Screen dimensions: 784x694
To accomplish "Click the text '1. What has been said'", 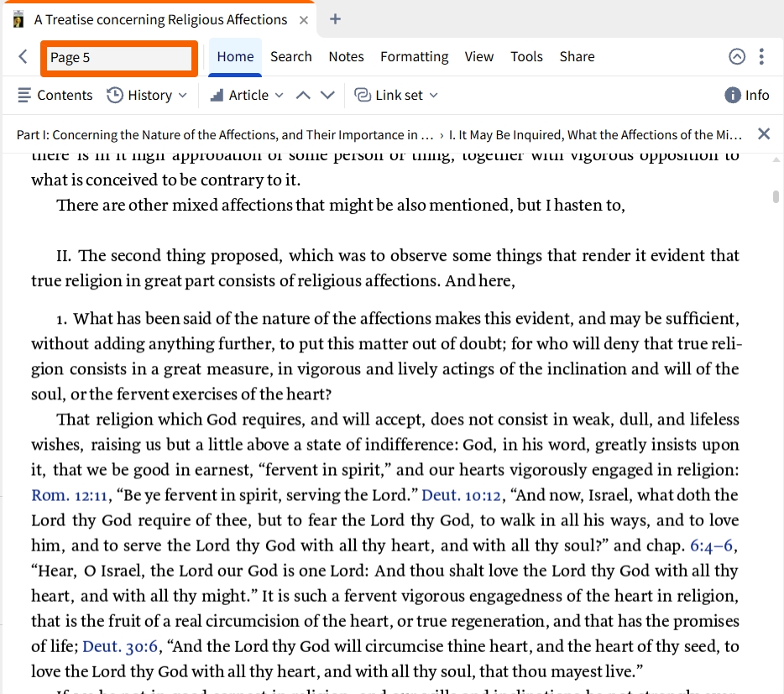I will [133, 319].
